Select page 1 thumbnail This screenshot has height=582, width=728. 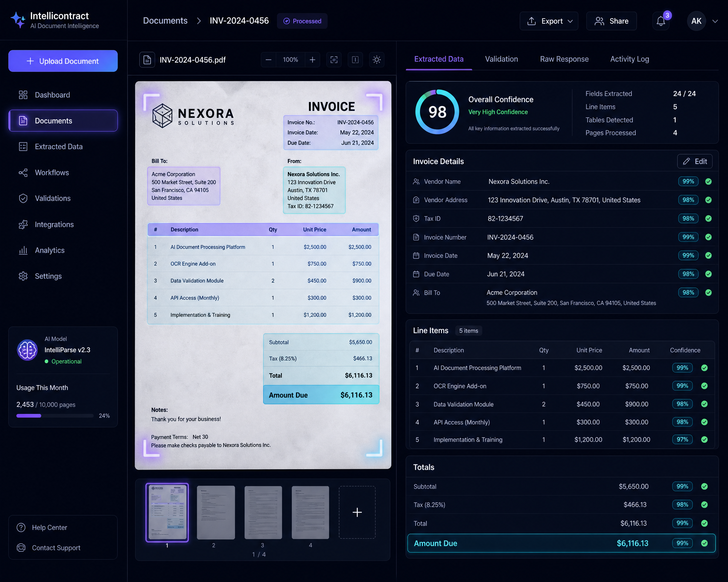(167, 513)
